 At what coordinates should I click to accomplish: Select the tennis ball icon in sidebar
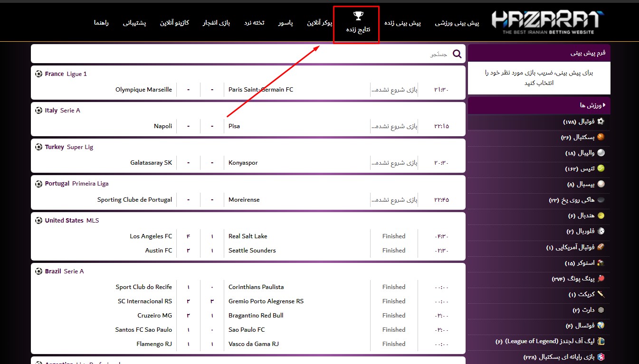[x=600, y=168]
